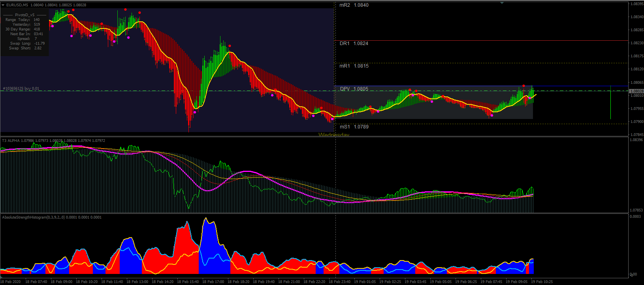
Task: Click the current price tag 1.08028
Action: pyautogui.click(x=636, y=91)
